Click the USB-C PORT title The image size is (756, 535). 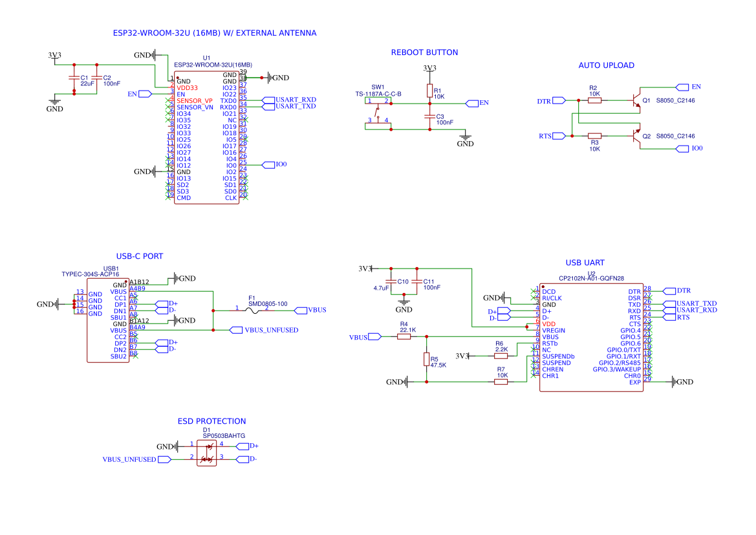tap(140, 257)
